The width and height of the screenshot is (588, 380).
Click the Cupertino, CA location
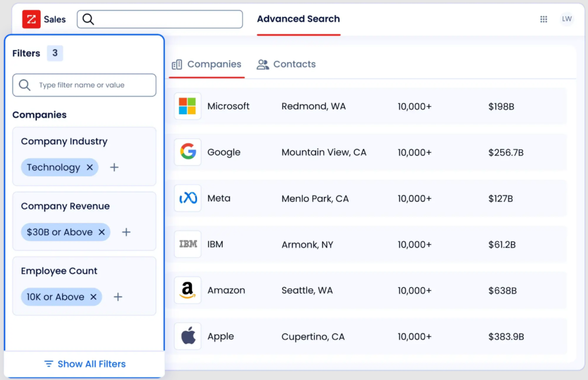[x=313, y=336]
